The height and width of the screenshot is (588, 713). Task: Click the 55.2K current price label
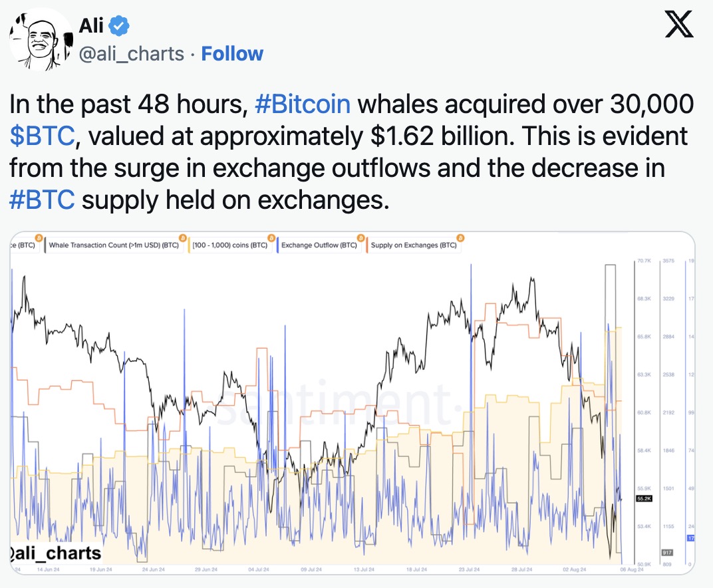(644, 498)
